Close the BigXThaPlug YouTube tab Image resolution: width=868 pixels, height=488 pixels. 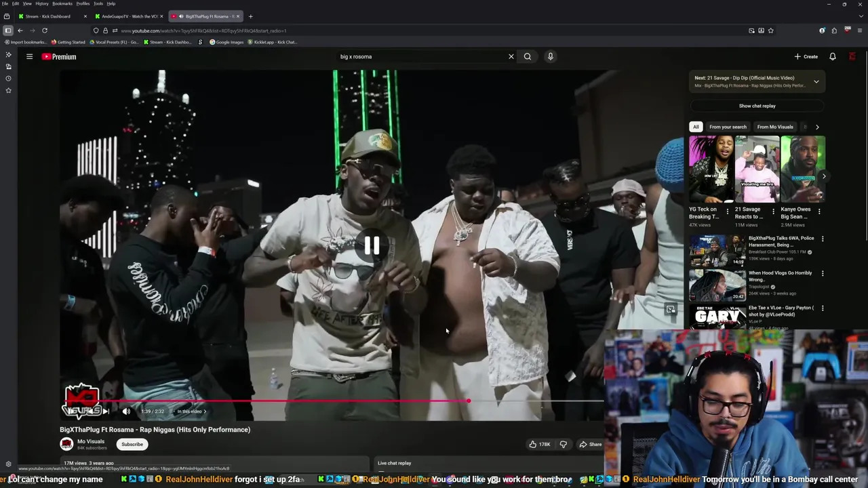238,16
